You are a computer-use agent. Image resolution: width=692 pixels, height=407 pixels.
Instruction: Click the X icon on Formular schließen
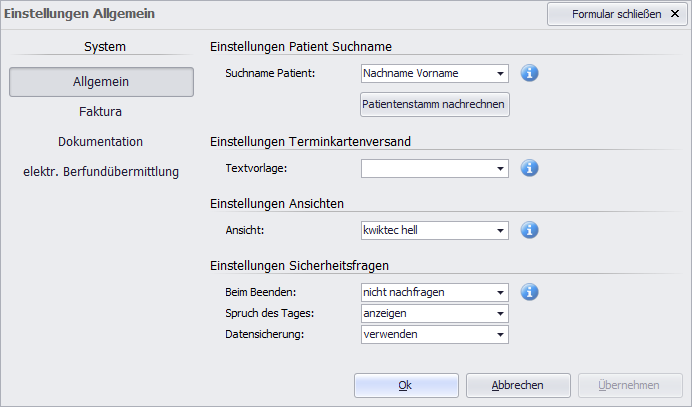click(x=675, y=14)
